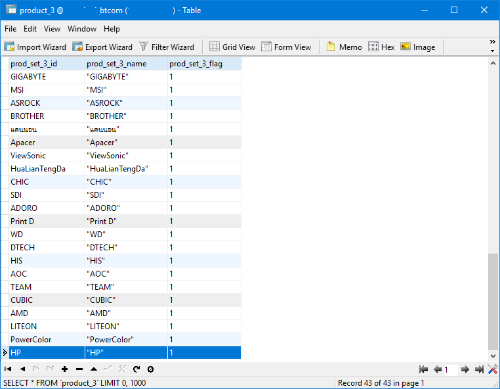
Task: Select the "ADORO" name cell
Action: 126,208
